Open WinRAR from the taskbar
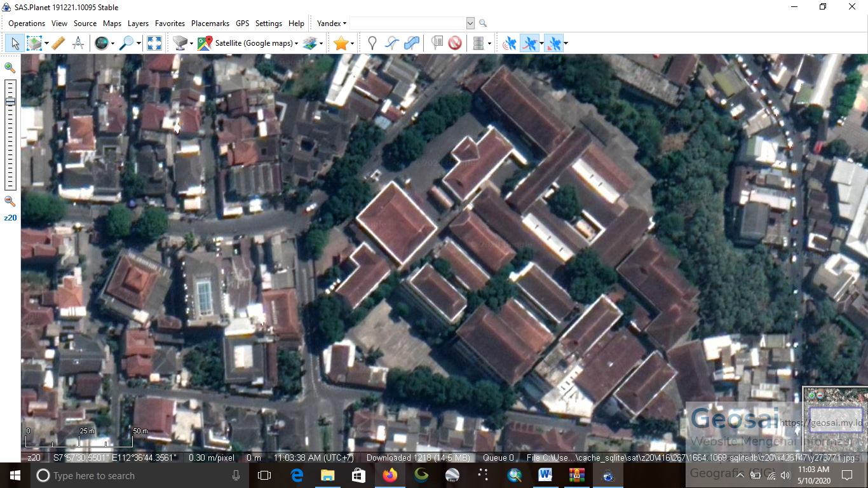This screenshot has height=488, width=868. pos(576,475)
